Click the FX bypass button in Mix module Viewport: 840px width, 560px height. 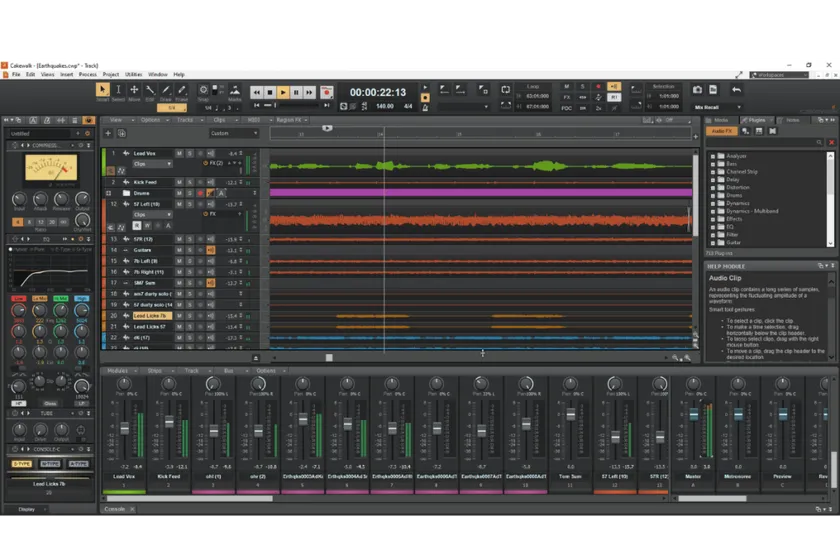567,97
